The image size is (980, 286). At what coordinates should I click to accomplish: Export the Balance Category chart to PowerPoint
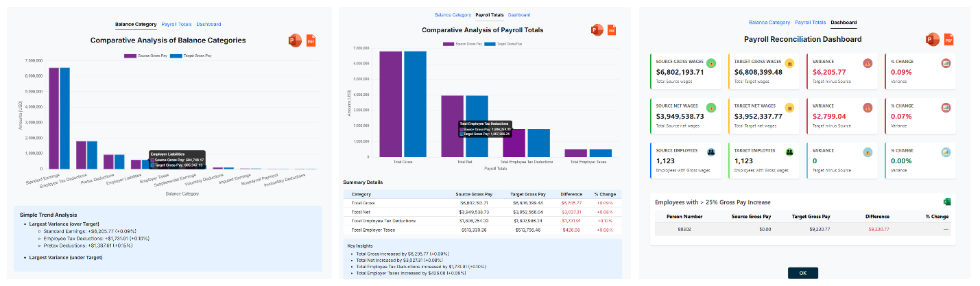coord(296,40)
